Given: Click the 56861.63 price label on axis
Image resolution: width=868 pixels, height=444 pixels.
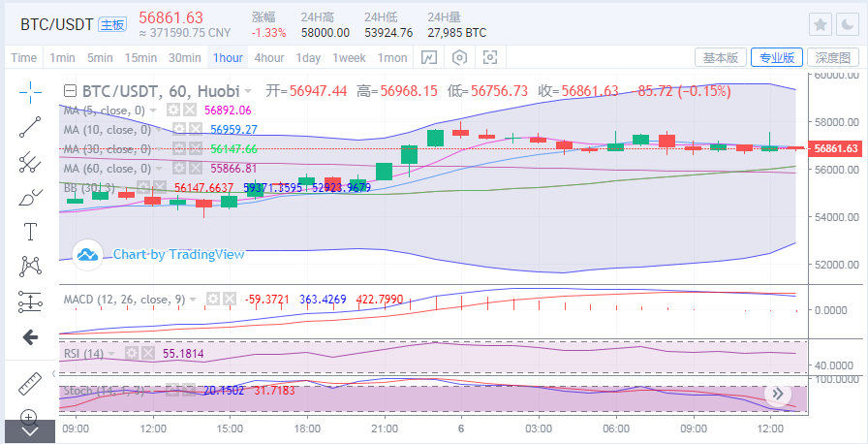Looking at the screenshot, I should coord(836,148).
